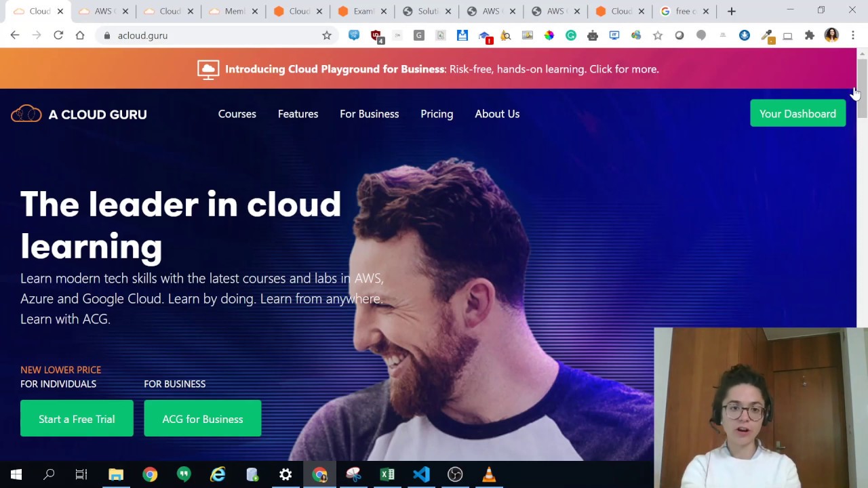
Task: Open the Grammarly green G extension
Action: (571, 35)
